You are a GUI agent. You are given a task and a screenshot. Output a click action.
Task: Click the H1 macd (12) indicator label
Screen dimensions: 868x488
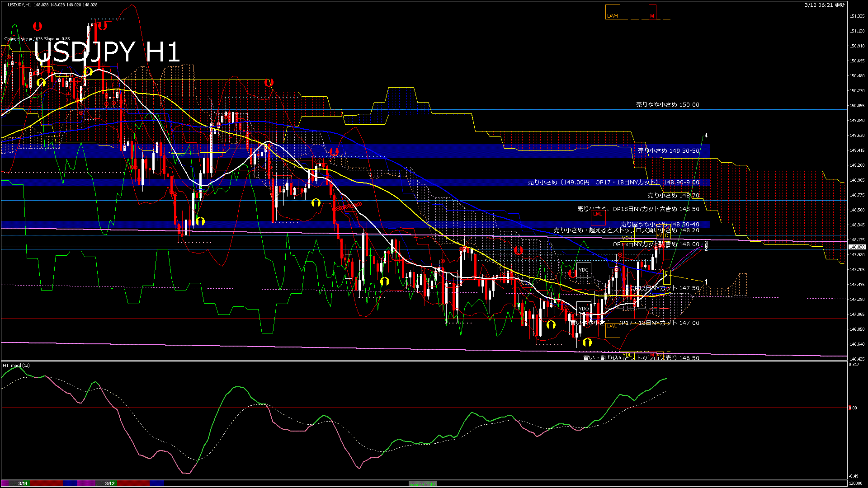click(16, 365)
